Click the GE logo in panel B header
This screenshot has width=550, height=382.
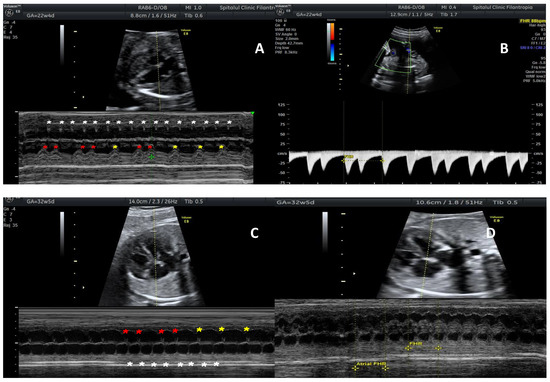pyautogui.click(x=280, y=12)
